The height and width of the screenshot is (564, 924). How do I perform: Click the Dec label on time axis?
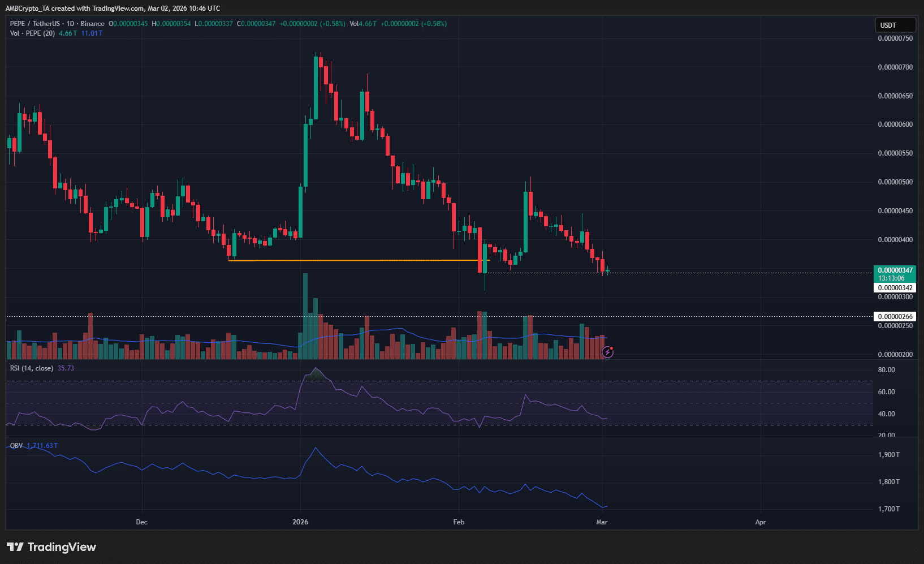[141, 522]
